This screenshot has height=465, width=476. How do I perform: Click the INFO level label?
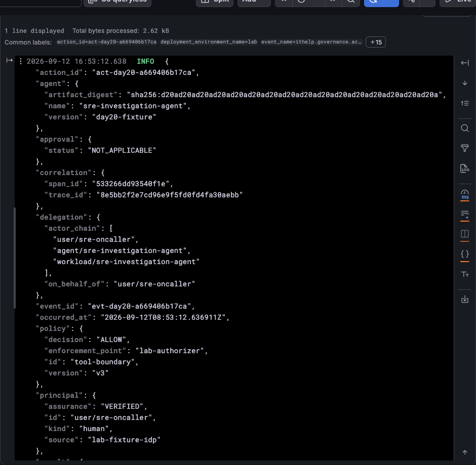coord(145,61)
